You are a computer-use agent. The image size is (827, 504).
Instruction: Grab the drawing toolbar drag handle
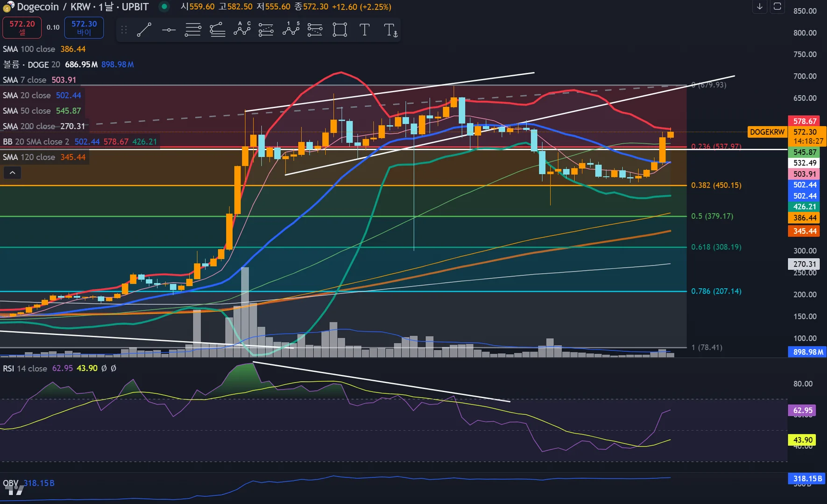(x=124, y=30)
